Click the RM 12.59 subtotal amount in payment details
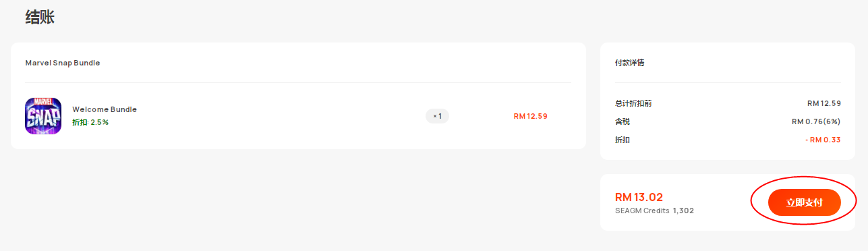Screen dimensions: 868x251 click(x=824, y=103)
